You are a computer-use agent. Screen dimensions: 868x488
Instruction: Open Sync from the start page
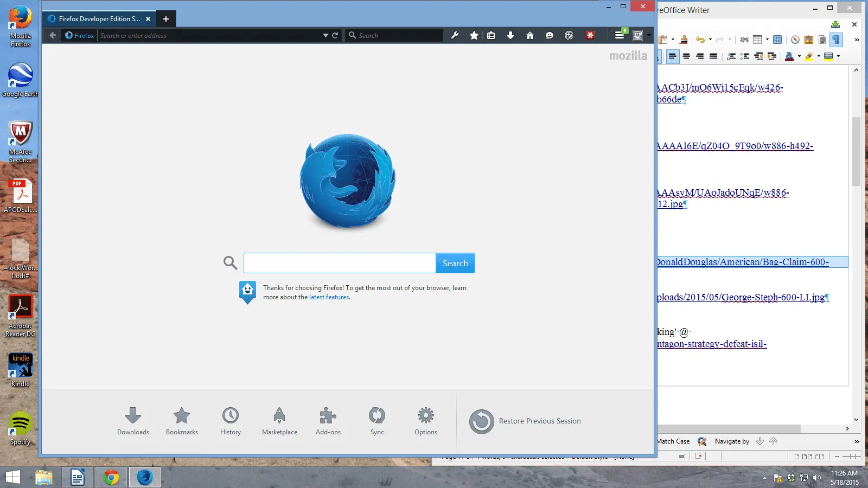click(x=377, y=421)
